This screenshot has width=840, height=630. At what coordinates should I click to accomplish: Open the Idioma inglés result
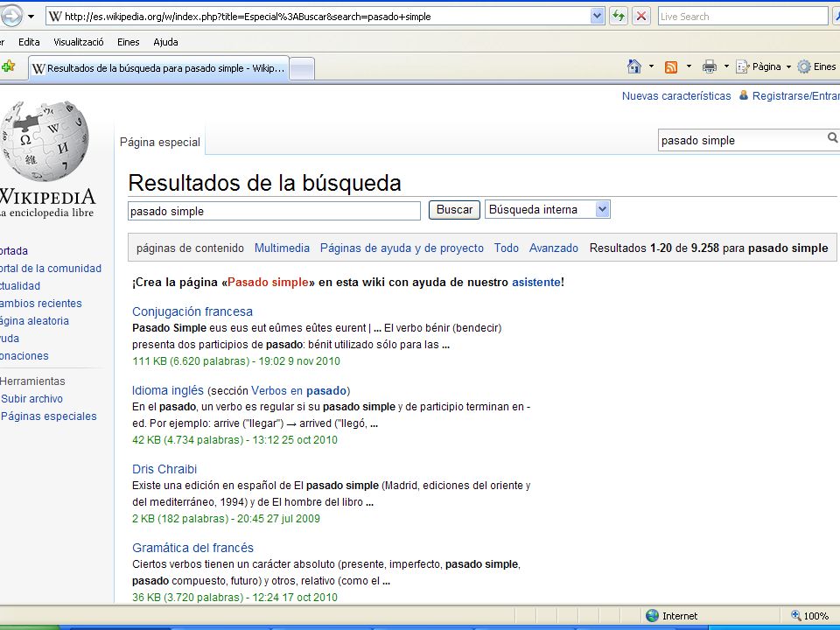tap(168, 390)
